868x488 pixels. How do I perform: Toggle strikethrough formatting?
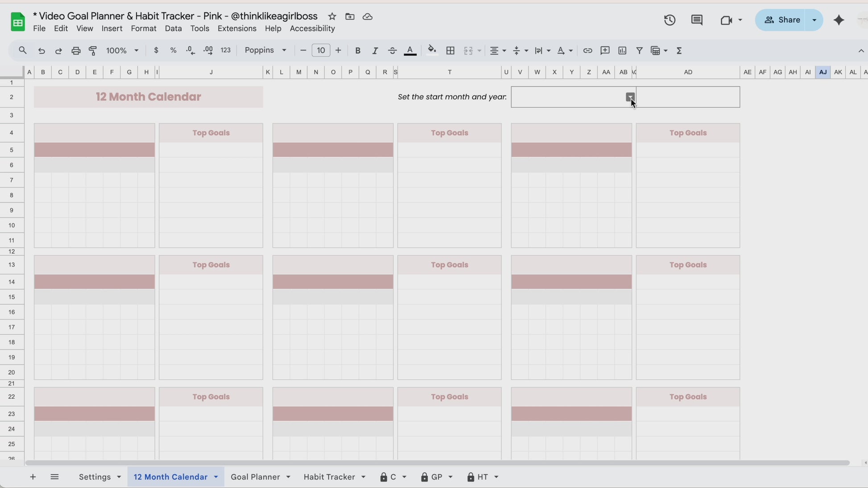[x=392, y=50]
